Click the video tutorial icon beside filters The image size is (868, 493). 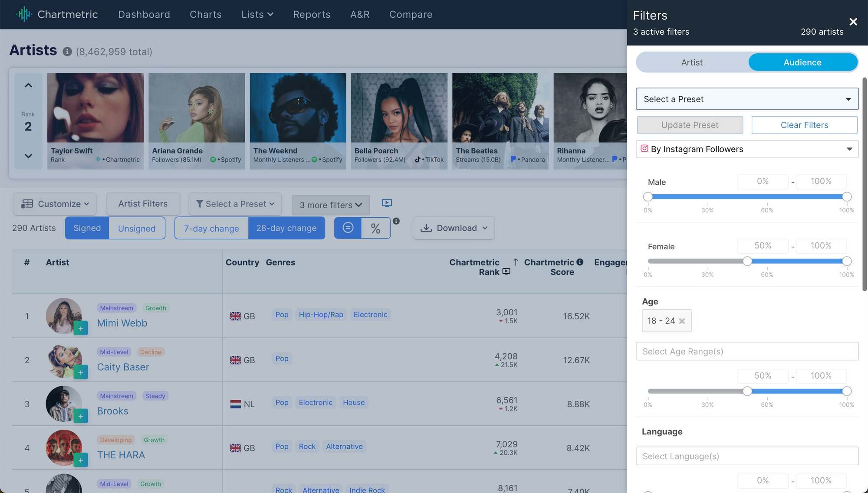387,203
